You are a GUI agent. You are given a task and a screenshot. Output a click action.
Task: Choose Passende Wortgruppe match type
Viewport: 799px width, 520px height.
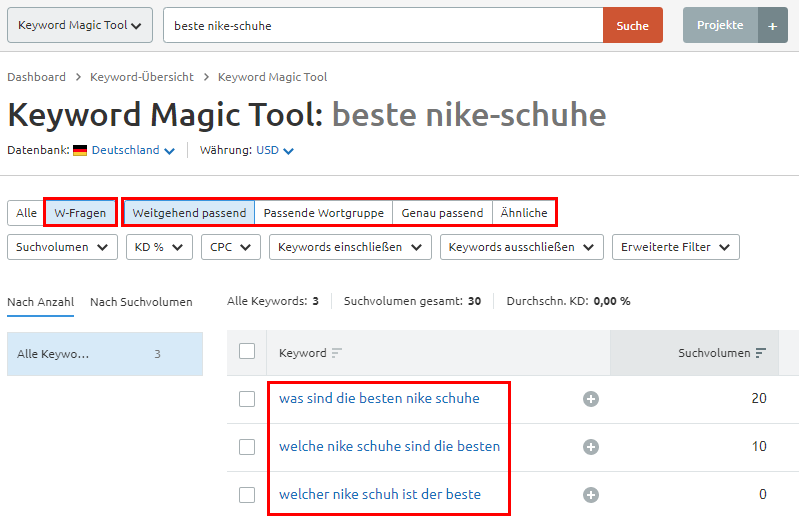tap(324, 213)
